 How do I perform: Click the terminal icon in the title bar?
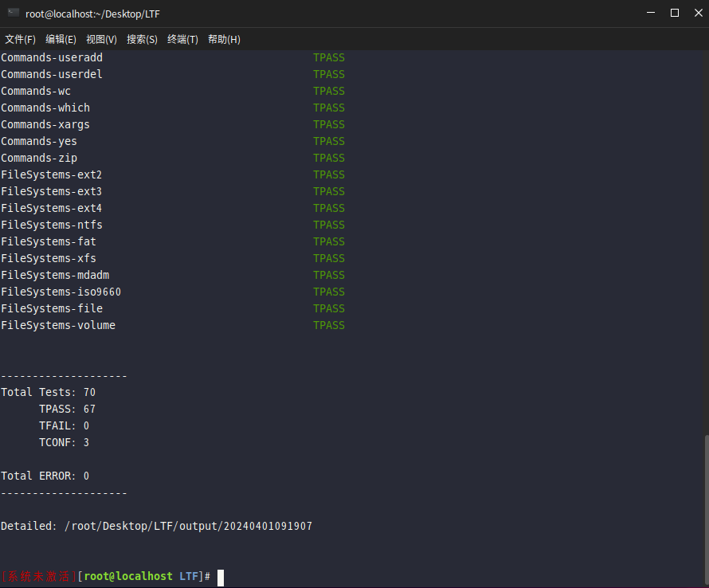pos(14,13)
